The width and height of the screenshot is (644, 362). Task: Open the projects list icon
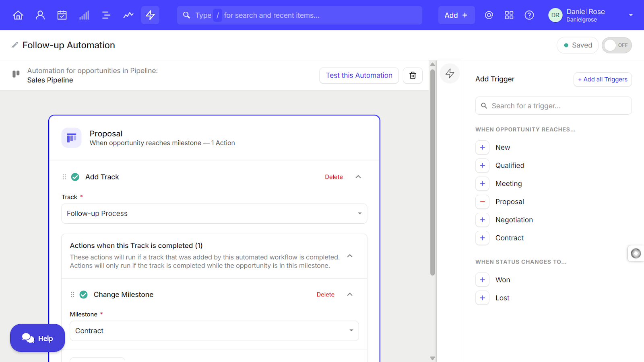coord(106,15)
